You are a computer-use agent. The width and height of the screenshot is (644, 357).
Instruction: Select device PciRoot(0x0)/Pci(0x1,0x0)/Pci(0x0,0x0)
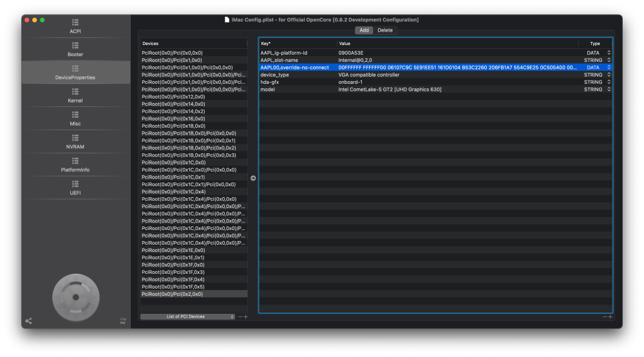(x=193, y=68)
